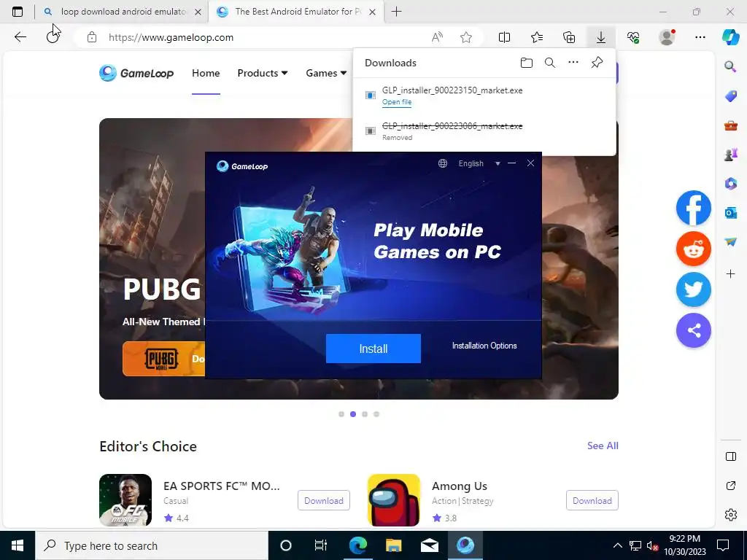Open a new browser tab
The height and width of the screenshot is (560, 747).
(396, 12)
